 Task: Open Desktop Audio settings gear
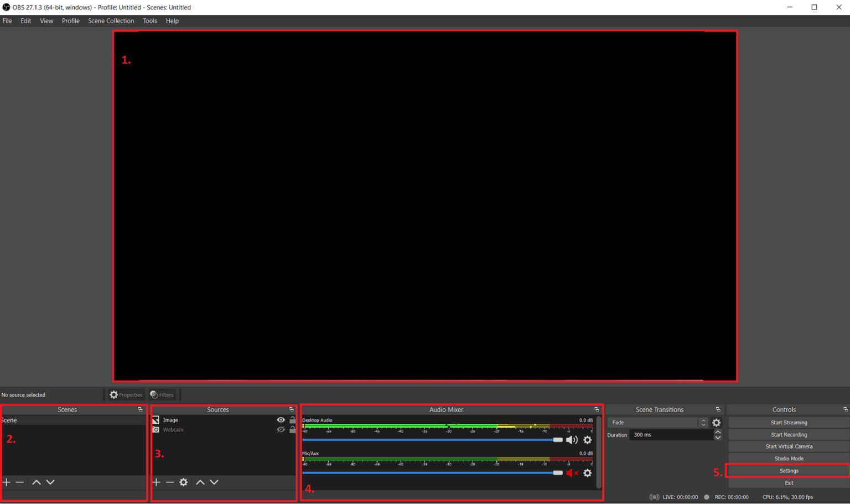588,440
